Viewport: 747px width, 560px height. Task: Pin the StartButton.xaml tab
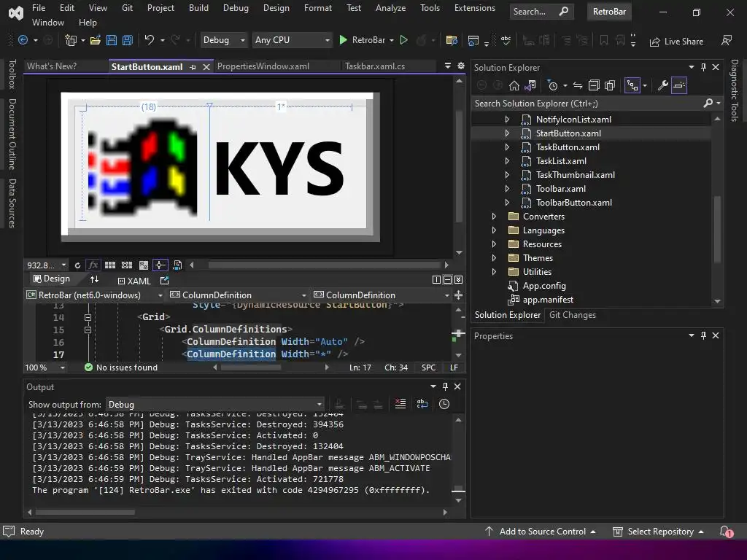[193, 67]
